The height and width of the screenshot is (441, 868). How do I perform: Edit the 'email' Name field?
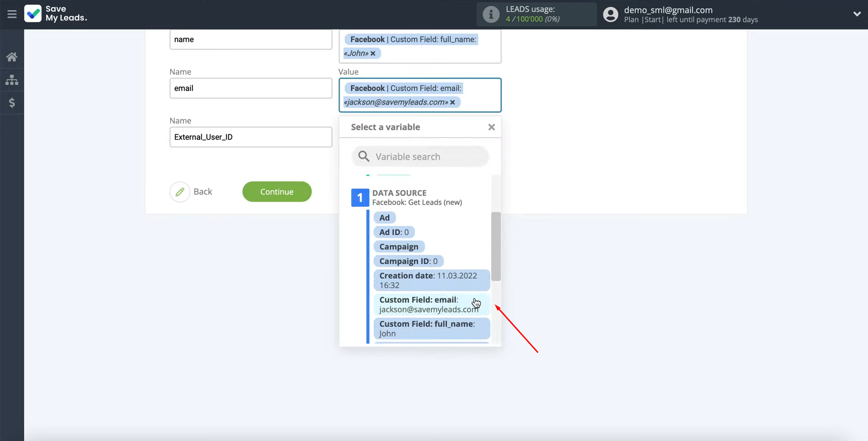point(251,88)
